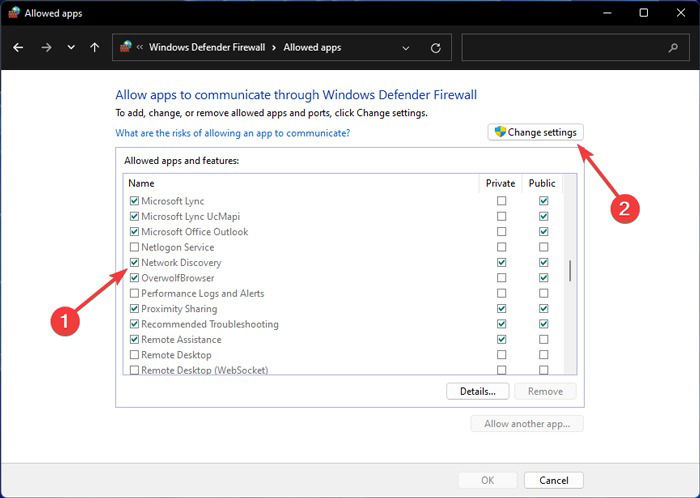The image size is (700, 498).
Task: Open the risks of allowing an app link
Action: tap(233, 133)
